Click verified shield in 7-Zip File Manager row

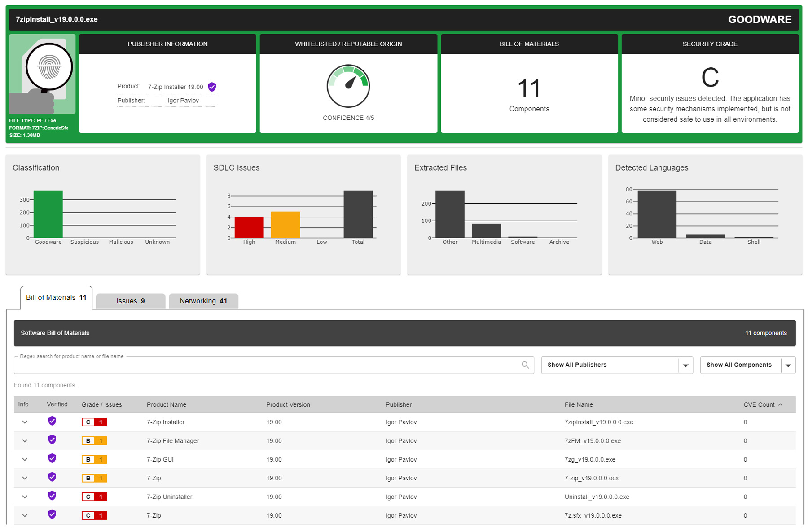(52, 440)
